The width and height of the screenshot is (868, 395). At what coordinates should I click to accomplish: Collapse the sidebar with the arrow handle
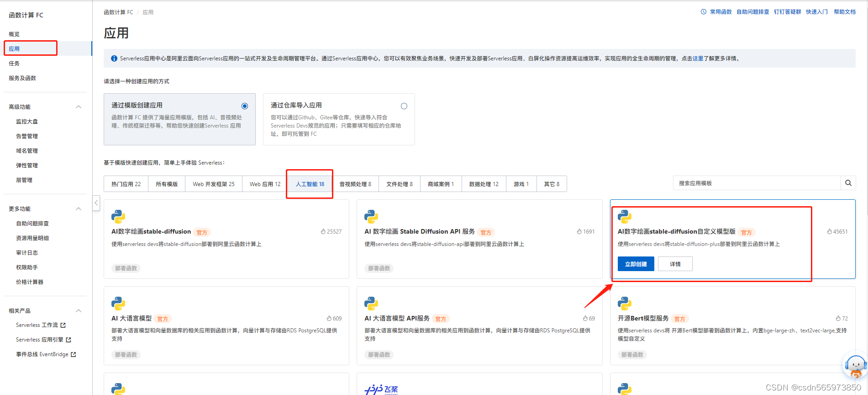point(96,203)
